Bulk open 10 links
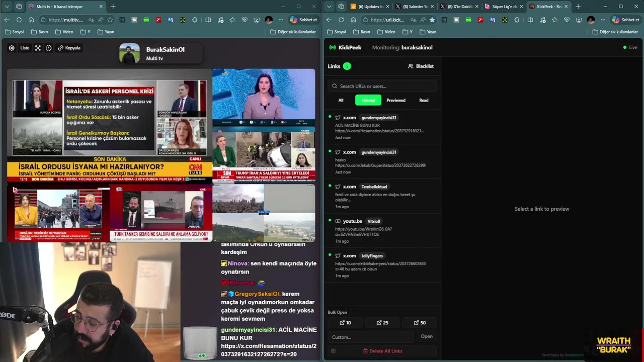This screenshot has width=644, height=362. click(x=345, y=323)
